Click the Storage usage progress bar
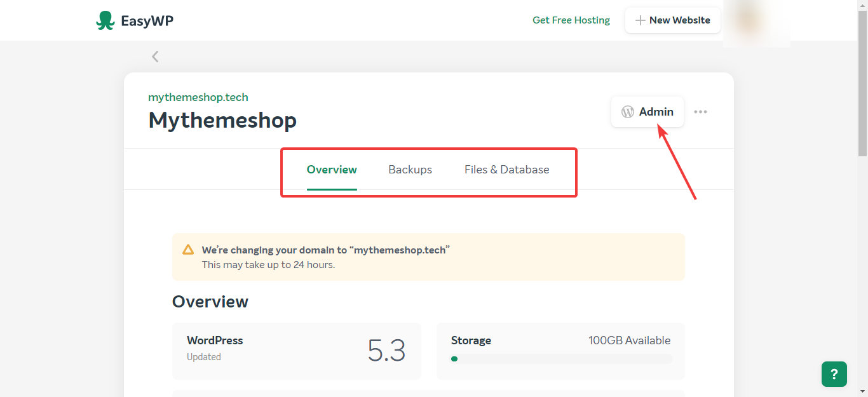The height and width of the screenshot is (397, 868). pyautogui.click(x=561, y=359)
